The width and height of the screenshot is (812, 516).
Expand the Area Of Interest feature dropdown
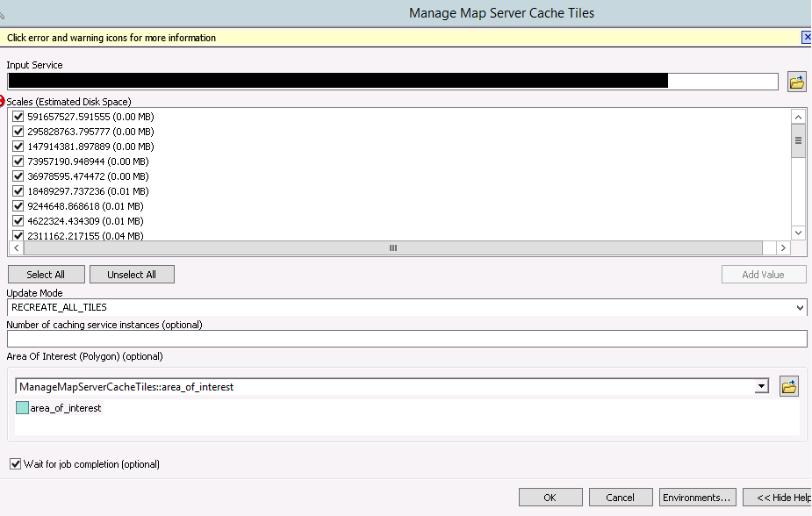coord(762,387)
